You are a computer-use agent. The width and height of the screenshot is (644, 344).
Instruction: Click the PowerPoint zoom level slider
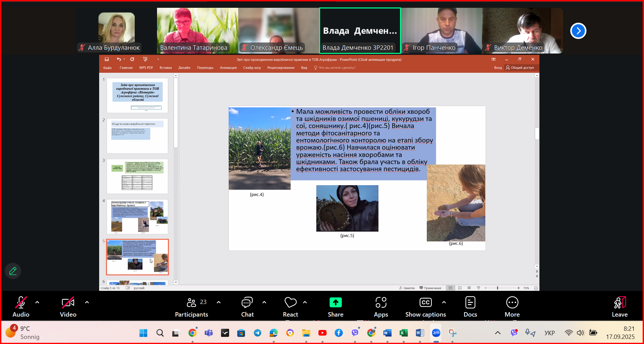(497, 288)
